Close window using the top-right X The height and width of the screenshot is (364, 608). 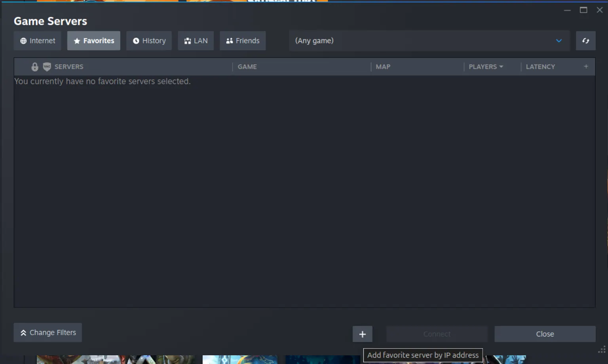(x=600, y=10)
